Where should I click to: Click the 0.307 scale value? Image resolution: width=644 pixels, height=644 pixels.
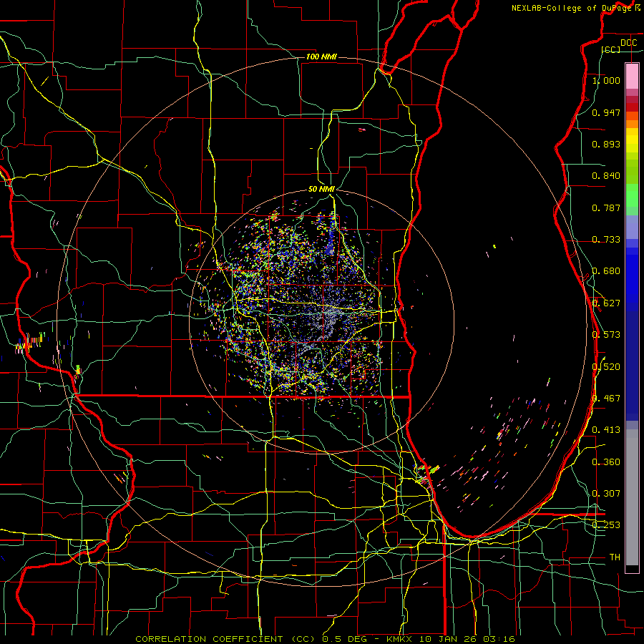coord(606,493)
